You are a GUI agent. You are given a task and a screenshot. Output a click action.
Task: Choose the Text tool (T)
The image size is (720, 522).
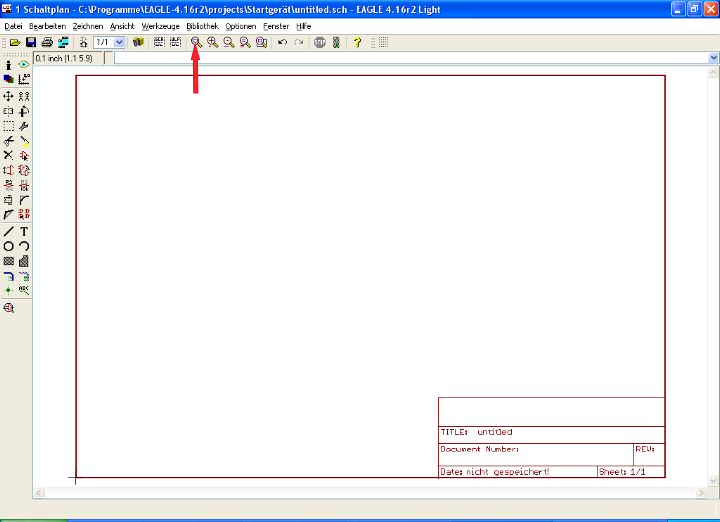point(24,231)
